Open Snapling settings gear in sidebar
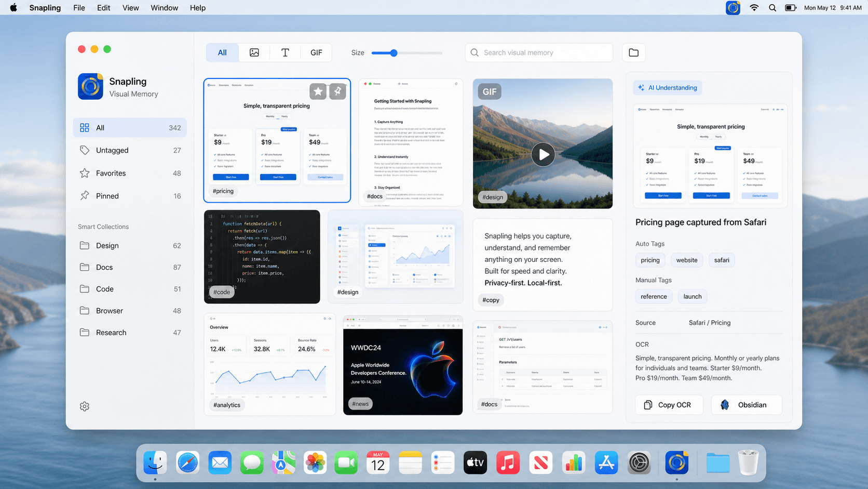Screen dimensions: 868x489 [x=85, y=406]
